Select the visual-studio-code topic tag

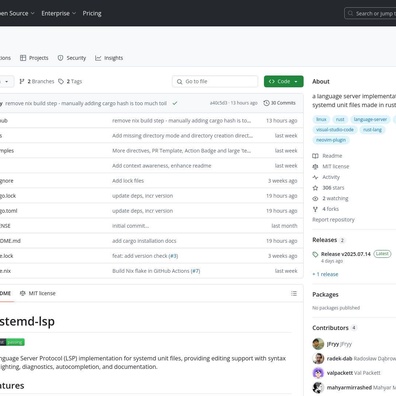click(x=335, y=130)
